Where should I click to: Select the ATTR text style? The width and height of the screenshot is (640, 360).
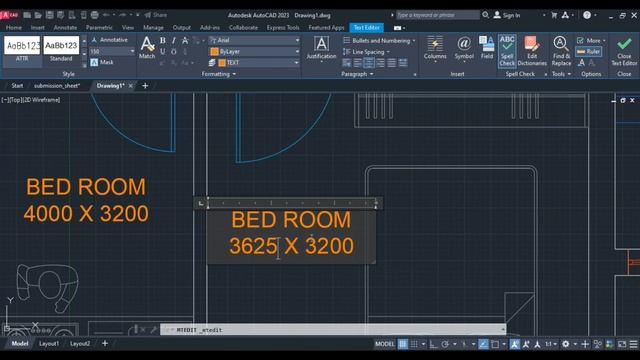click(22, 49)
